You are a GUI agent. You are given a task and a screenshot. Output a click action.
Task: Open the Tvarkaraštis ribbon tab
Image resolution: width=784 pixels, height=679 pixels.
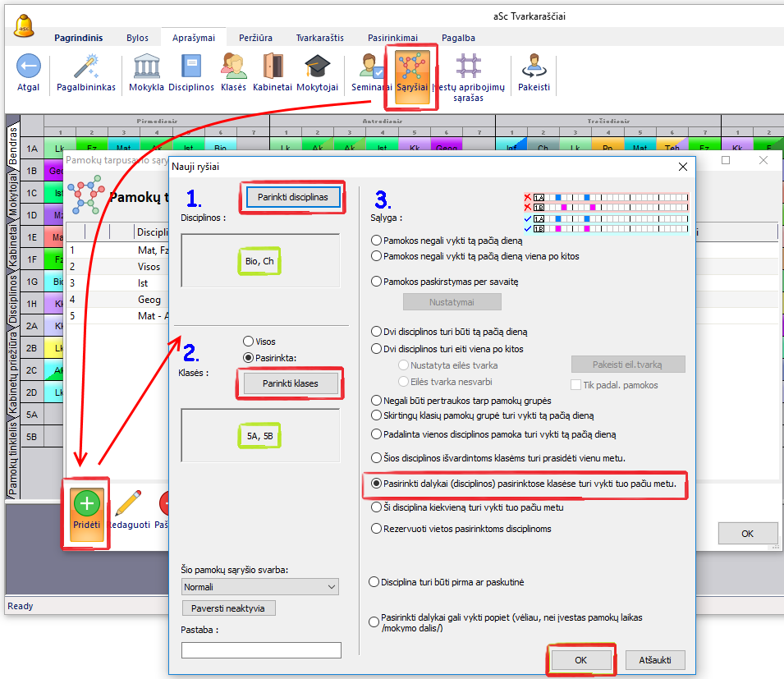(320, 38)
